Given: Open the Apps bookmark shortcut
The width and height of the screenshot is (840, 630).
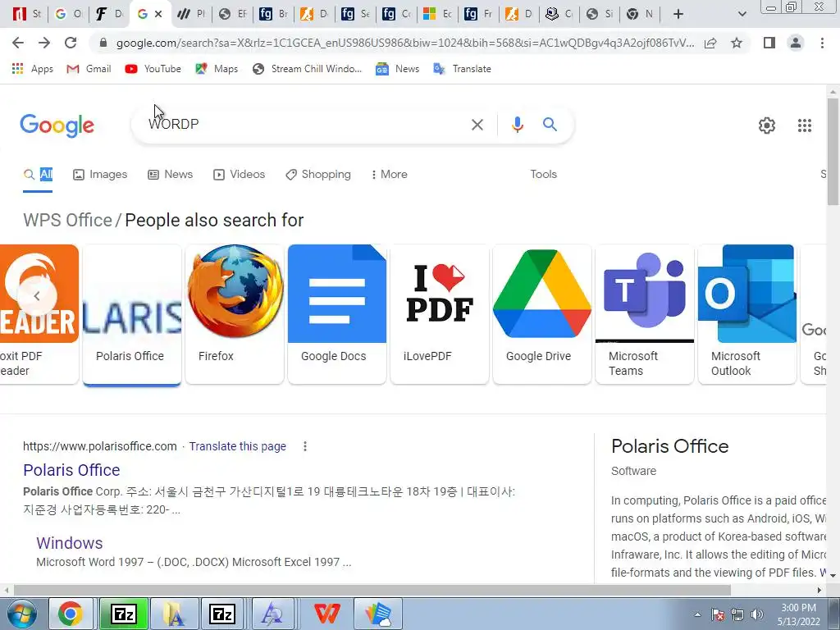Looking at the screenshot, I should coord(33,69).
